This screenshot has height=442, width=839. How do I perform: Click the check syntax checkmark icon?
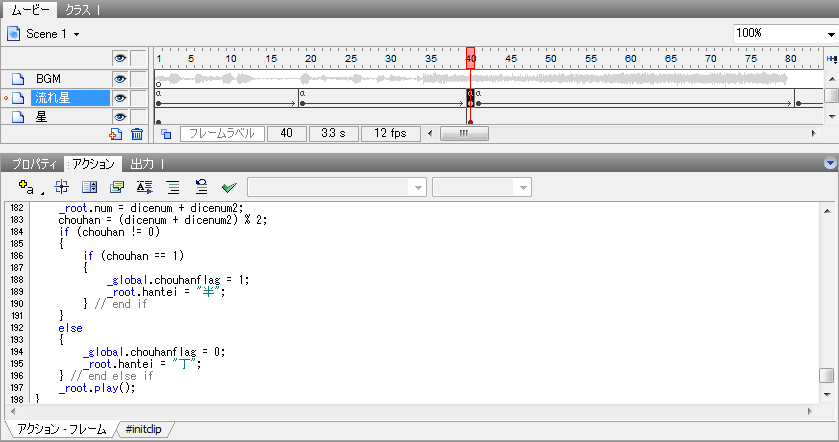pos(229,186)
